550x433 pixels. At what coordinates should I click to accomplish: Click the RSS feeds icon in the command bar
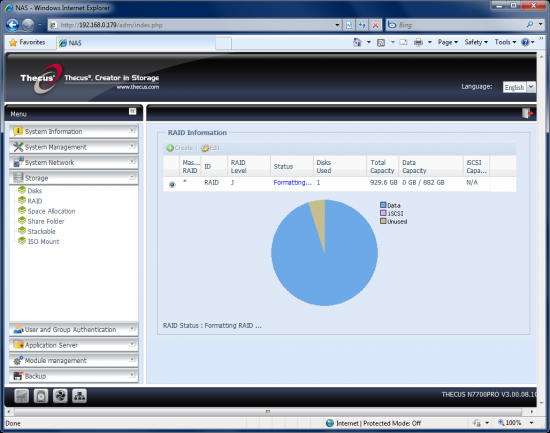click(x=381, y=42)
